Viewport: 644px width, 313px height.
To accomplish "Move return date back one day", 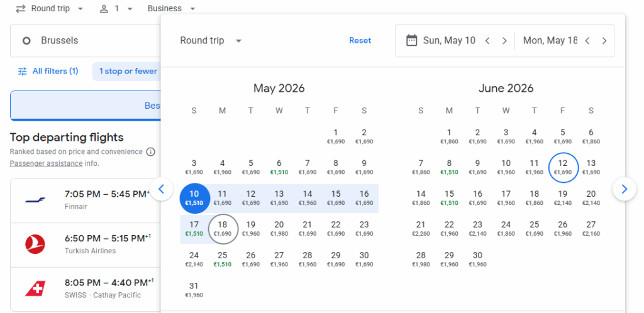I will 587,41.
